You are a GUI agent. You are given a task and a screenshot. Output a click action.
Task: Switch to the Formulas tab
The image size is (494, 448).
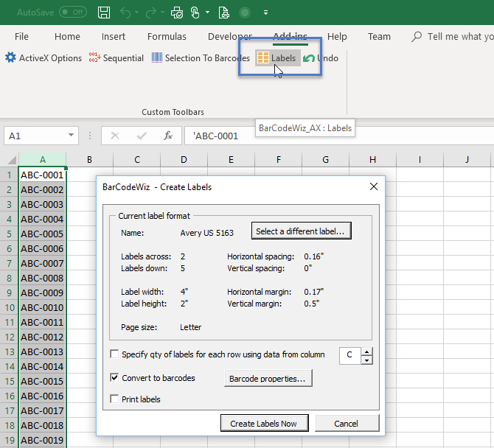pyautogui.click(x=167, y=37)
